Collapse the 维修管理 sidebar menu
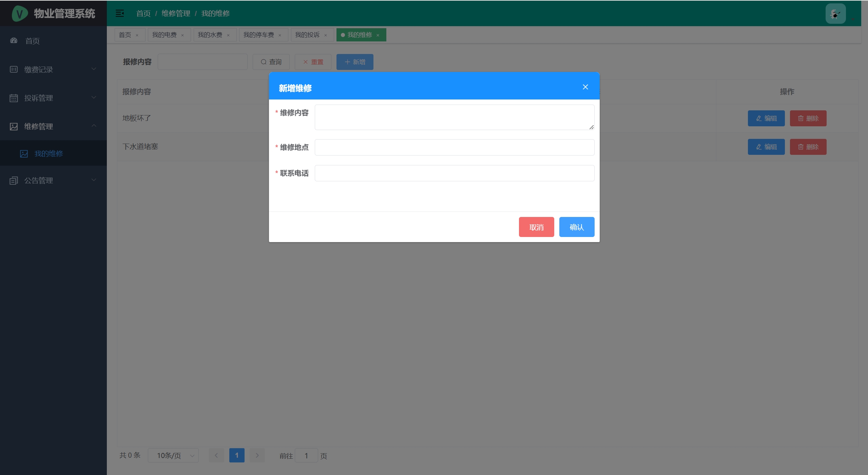The image size is (868, 475). [53, 126]
